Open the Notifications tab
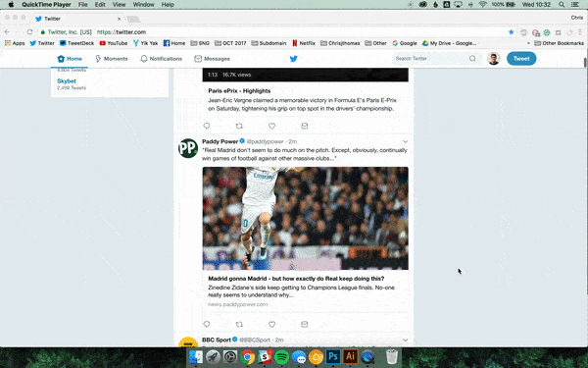Viewport: 588px width, 368px height. (162, 59)
